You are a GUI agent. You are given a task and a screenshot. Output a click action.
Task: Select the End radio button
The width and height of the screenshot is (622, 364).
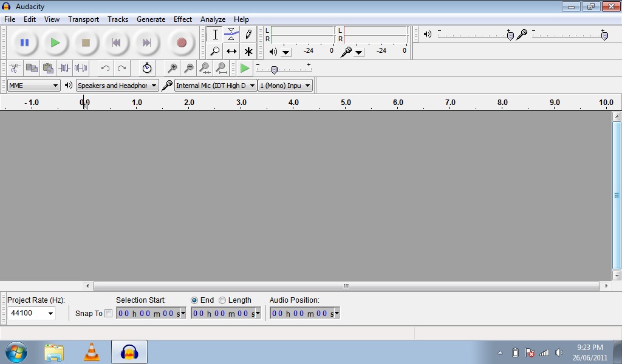(194, 300)
